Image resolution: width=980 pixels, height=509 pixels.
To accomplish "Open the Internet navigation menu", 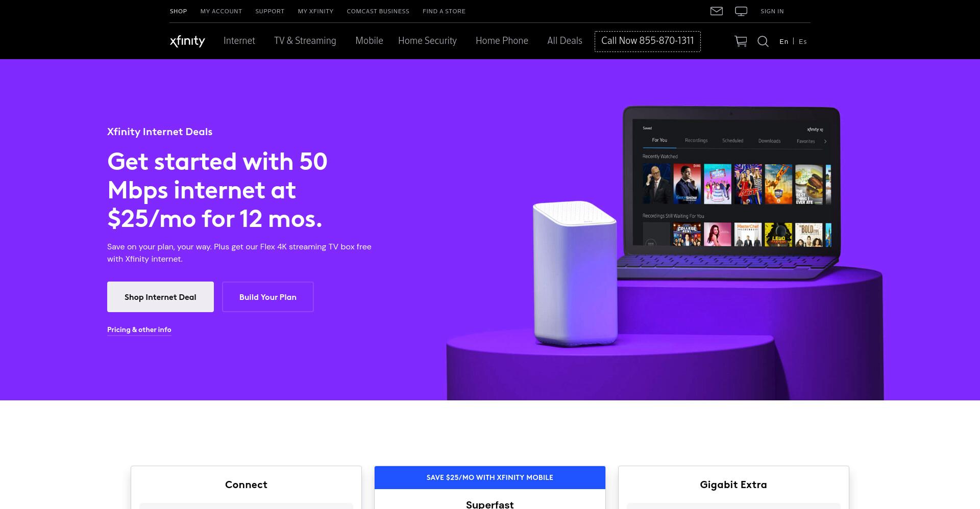I will [239, 41].
